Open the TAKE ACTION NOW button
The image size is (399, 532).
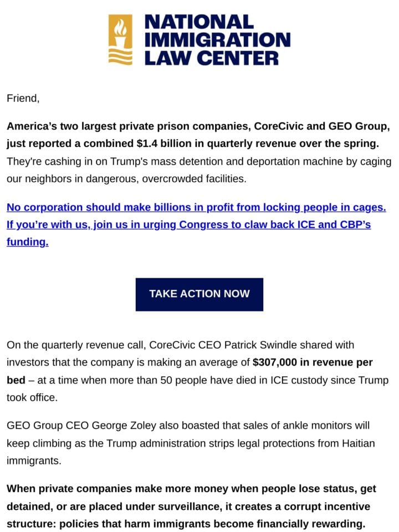point(199,294)
